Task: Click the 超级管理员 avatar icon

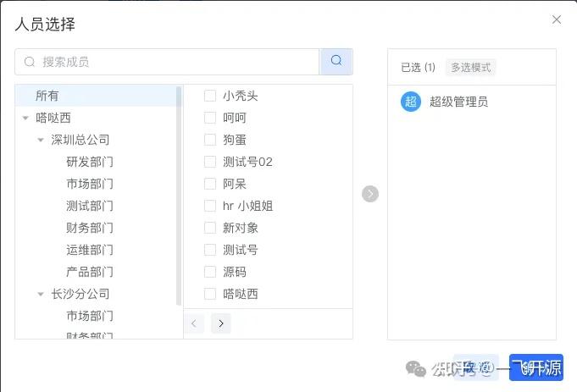Action: coord(411,102)
